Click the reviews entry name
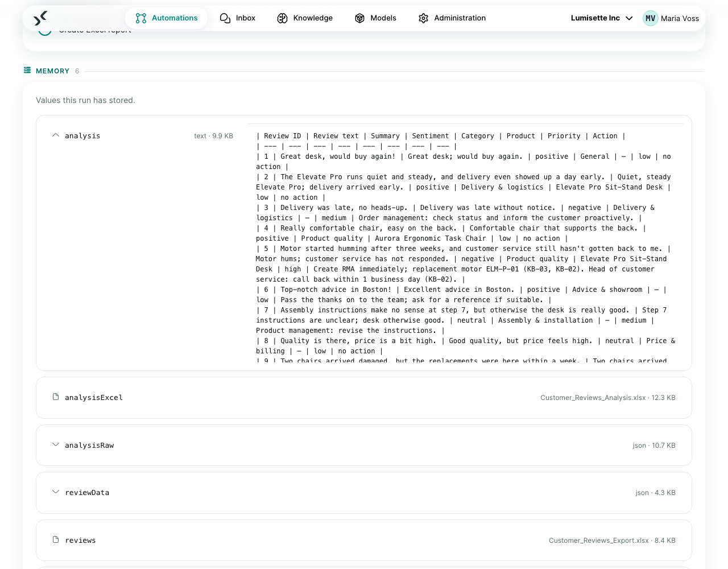 click(x=80, y=541)
